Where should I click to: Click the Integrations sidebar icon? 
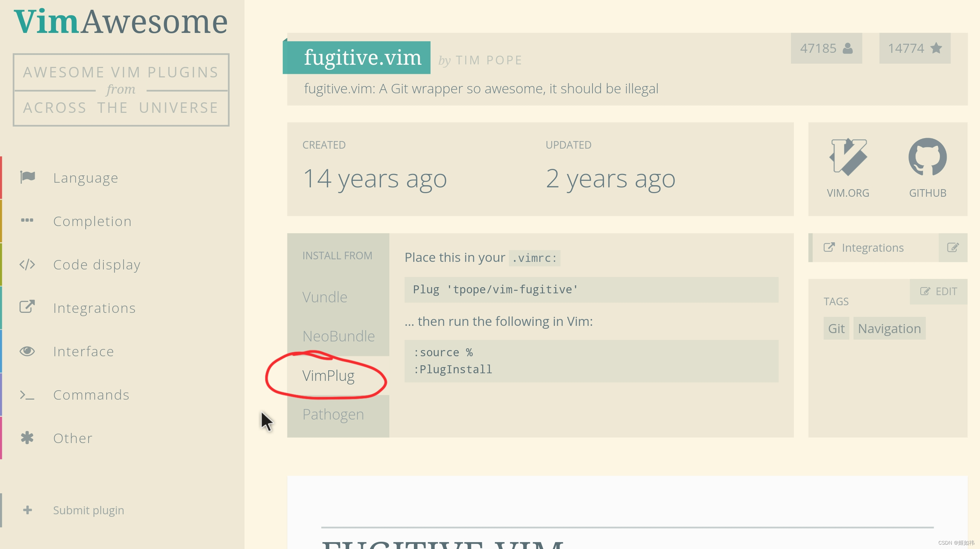tap(27, 307)
